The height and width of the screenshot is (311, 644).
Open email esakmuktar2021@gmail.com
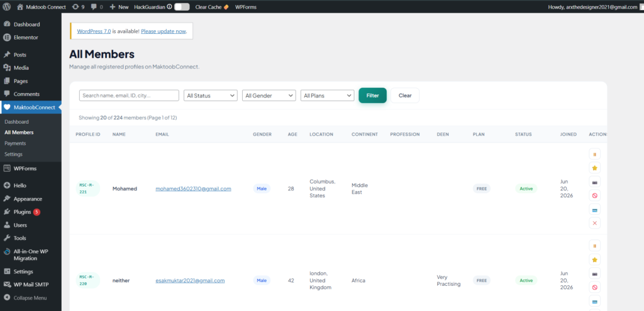[190, 281]
